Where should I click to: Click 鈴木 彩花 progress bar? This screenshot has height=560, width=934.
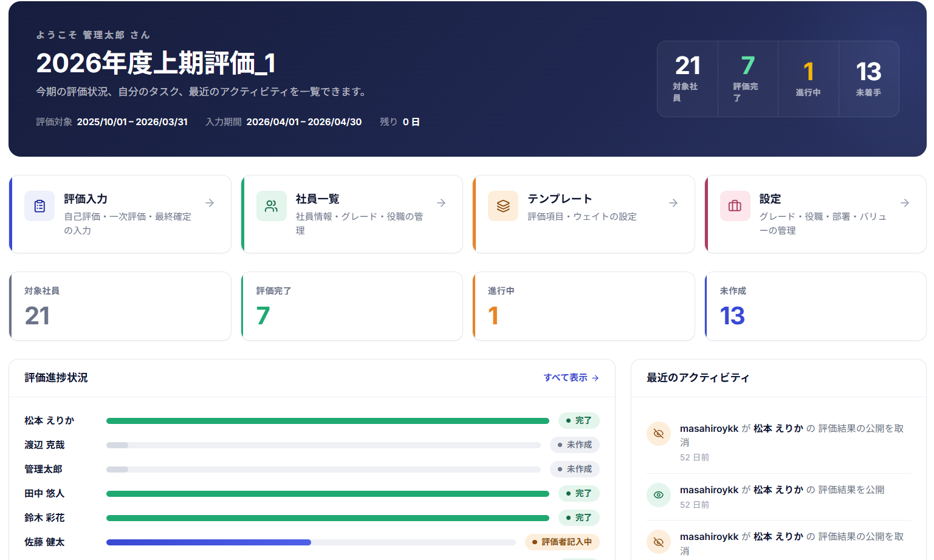point(328,518)
